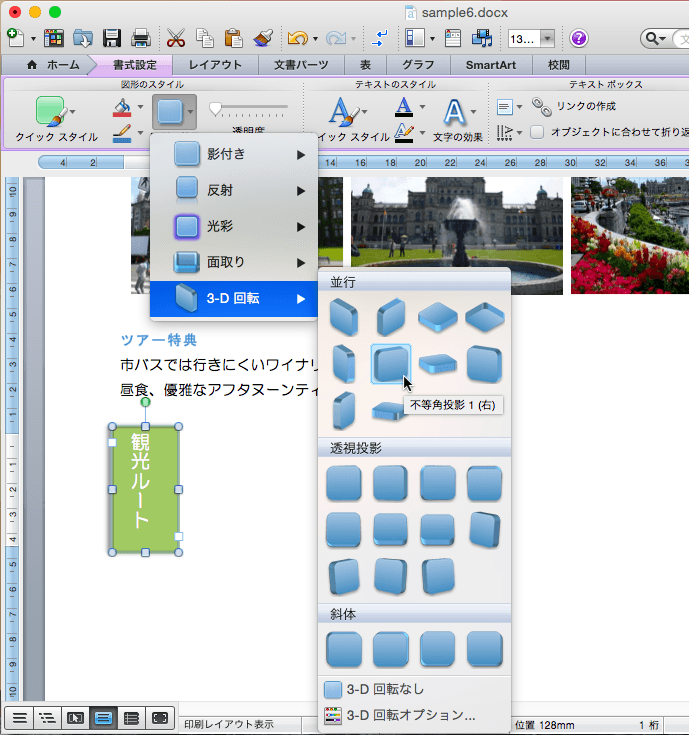Choose 3-D 回転オプション... at the menu bottom

[410, 715]
